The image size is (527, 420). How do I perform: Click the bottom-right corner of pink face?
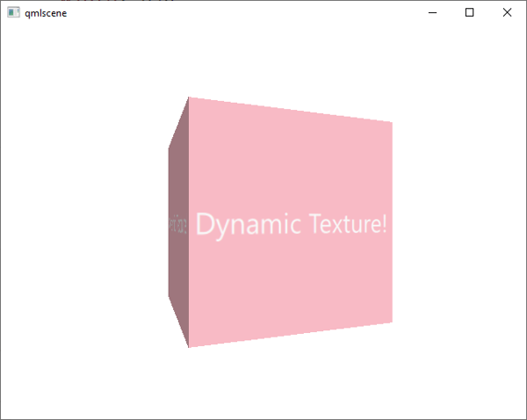pos(391,322)
